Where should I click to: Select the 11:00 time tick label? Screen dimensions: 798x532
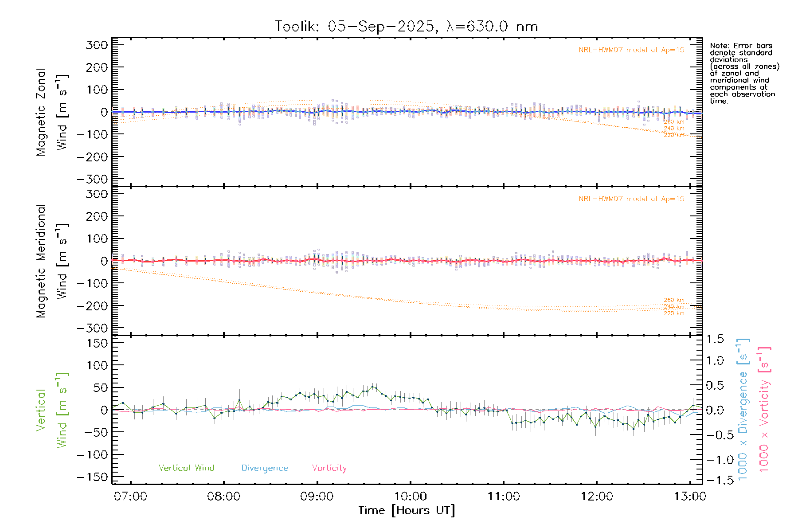(503, 496)
